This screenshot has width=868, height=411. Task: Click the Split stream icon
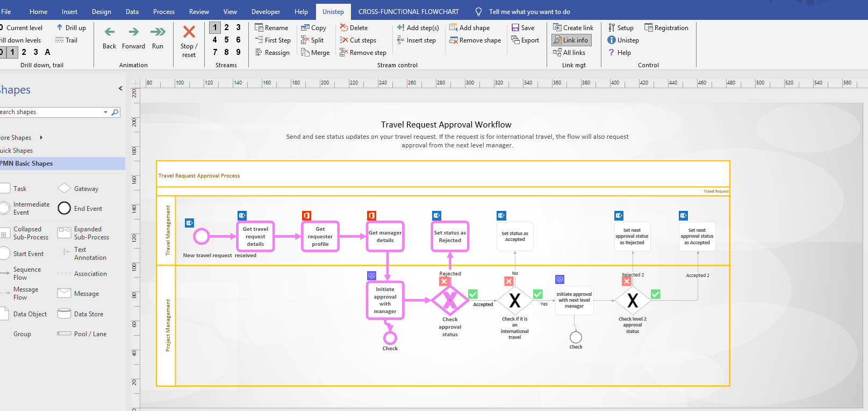[305, 40]
